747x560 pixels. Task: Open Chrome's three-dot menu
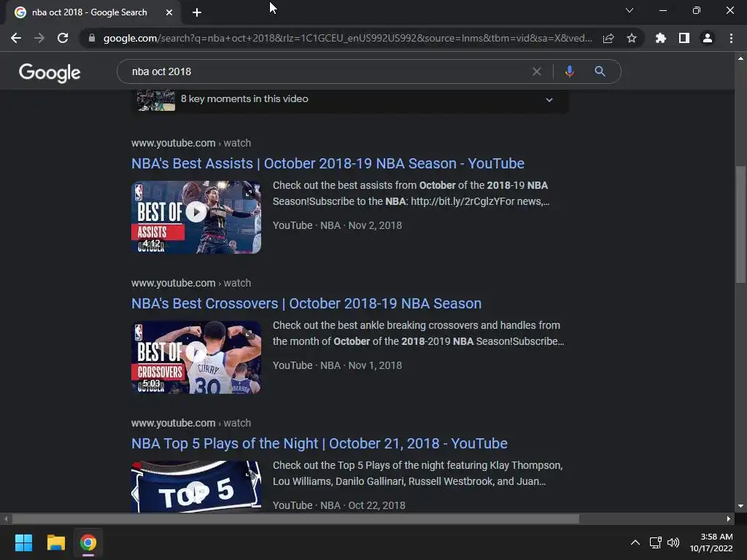point(731,38)
